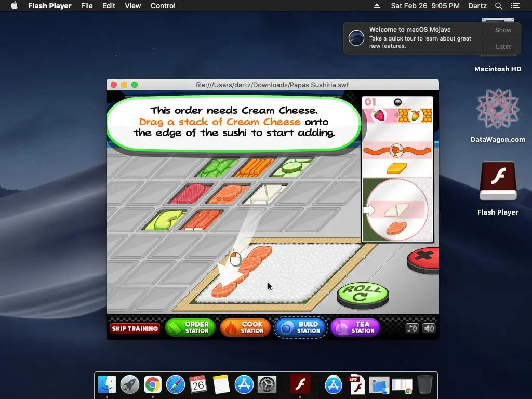The height and width of the screenshot is (399, 532).
Task: Open Calendar from the dock
Action: tap(198, 385)
